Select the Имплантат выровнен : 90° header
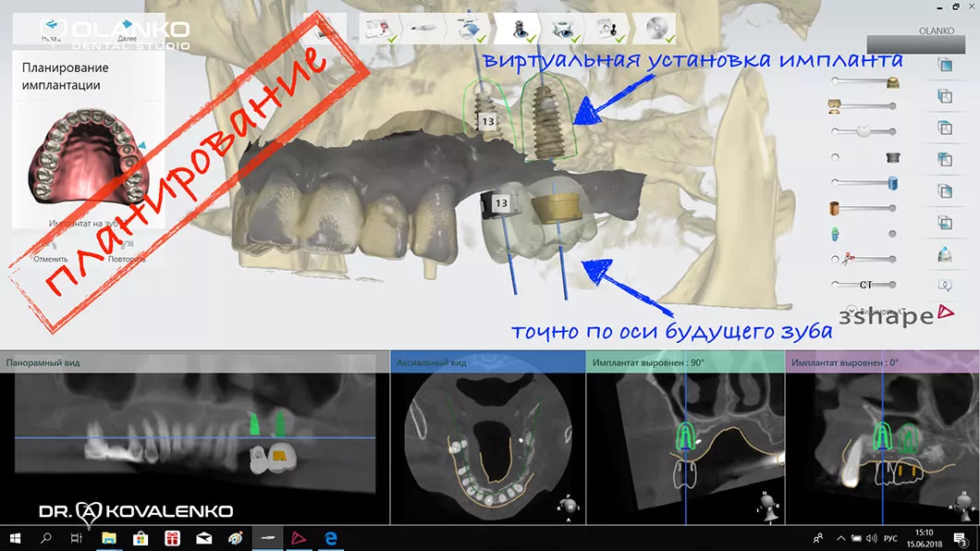980x551 pixels. pyautogui.click(x=647, y=362)
